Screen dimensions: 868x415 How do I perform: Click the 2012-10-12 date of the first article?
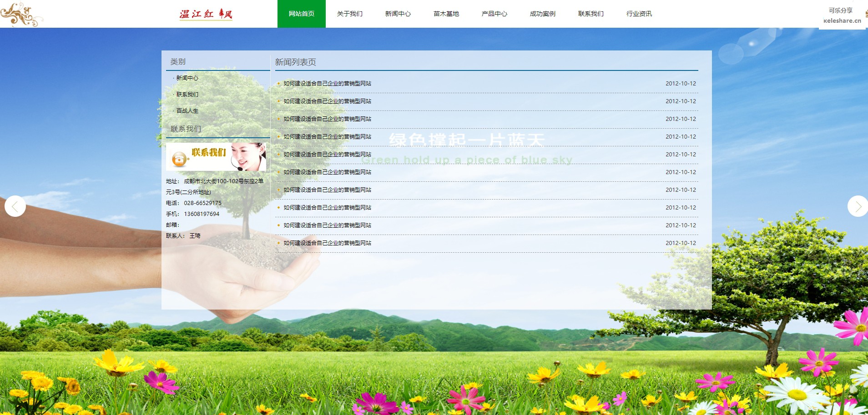point(681,84)
